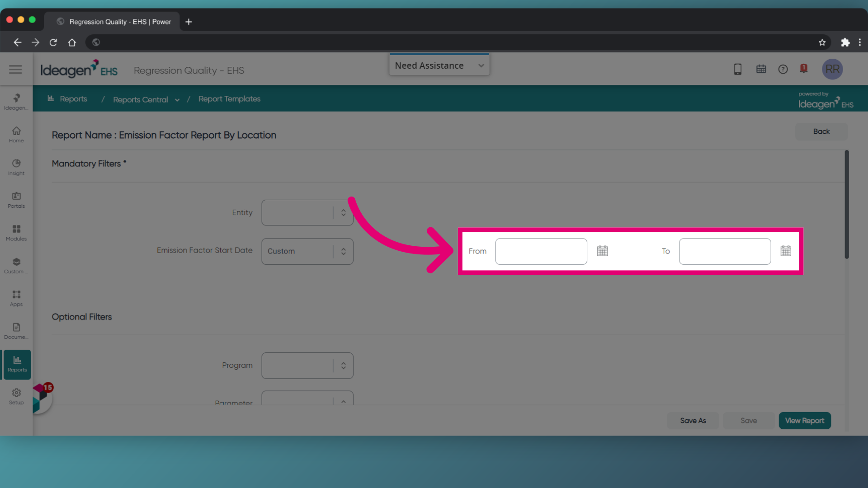Open the calendar icon in header
The width and height of the screenshot is (868, 488).
[761, 69]
